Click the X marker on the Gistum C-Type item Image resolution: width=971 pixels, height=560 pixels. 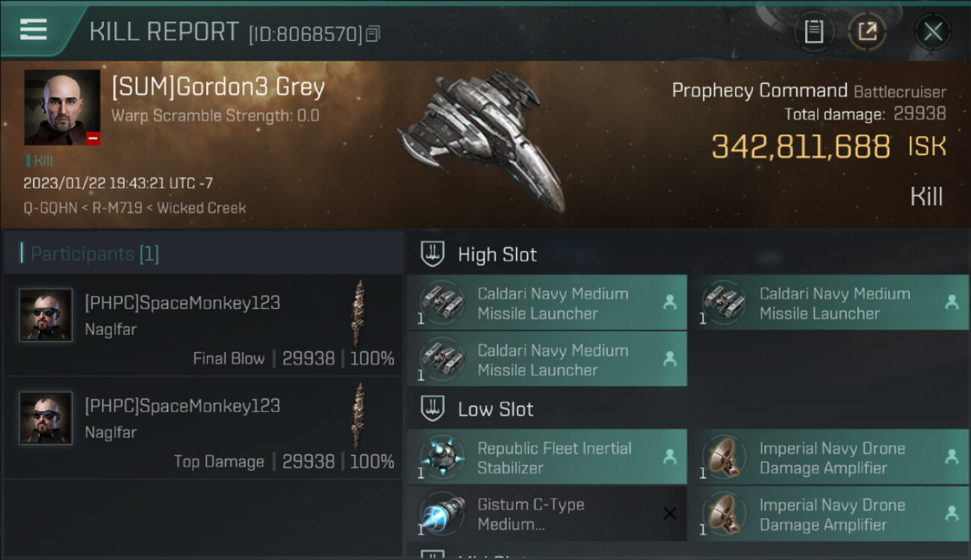(x=669, y=514)
